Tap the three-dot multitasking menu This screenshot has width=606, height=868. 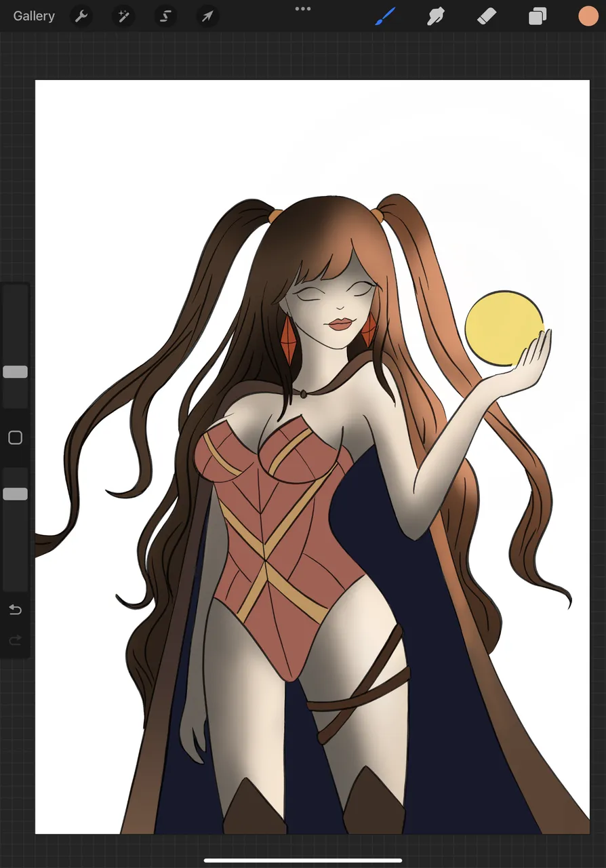(303, 9)
